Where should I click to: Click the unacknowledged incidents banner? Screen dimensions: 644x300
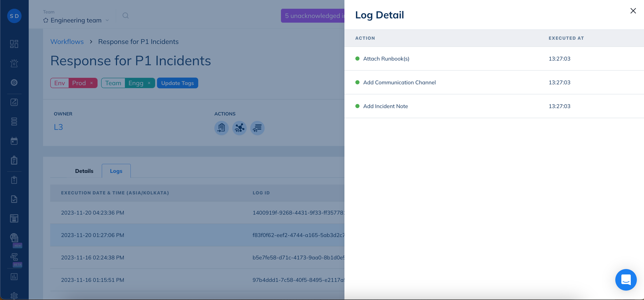click(x=312, y=16)
